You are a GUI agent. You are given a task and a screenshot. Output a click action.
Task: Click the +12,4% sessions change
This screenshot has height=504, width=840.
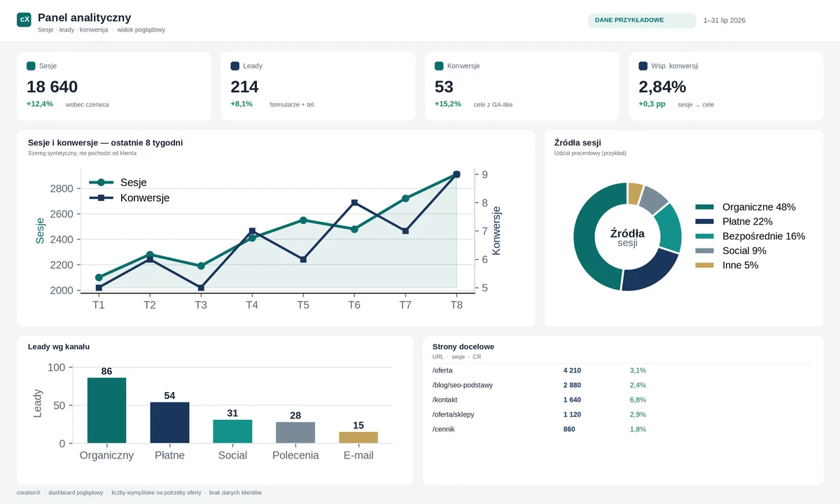tap(40, 104)
